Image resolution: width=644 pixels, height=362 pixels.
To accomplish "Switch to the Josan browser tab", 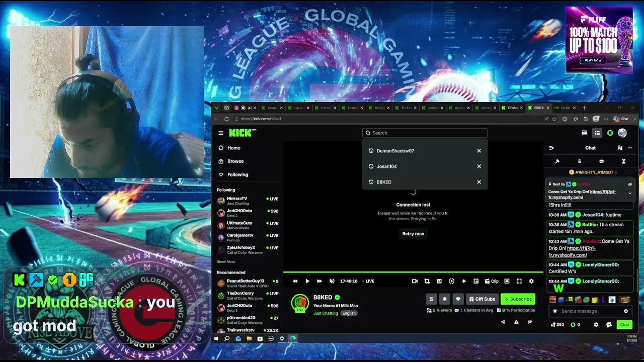I will tap(272, 108).
